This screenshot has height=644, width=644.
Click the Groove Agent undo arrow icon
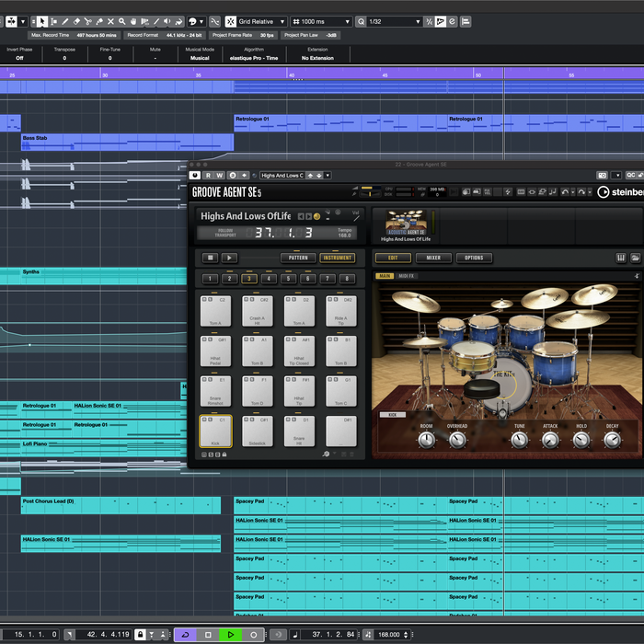point(565,191)
